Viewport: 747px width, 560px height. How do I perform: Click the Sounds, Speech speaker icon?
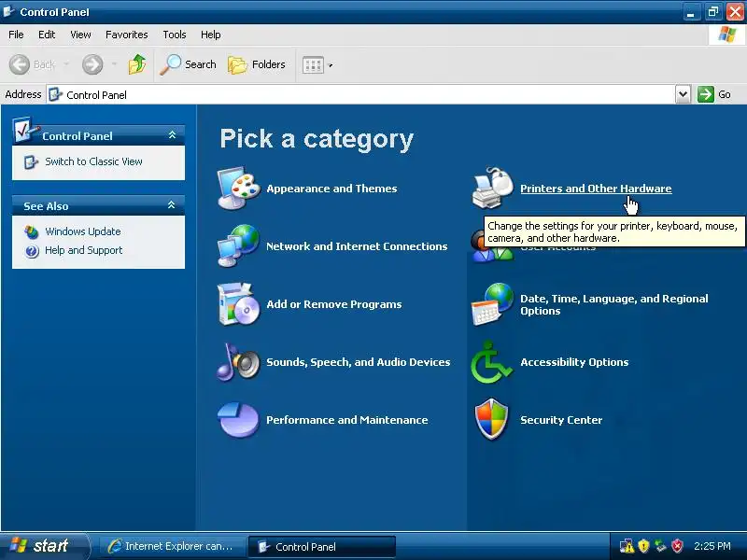[238, 362]
